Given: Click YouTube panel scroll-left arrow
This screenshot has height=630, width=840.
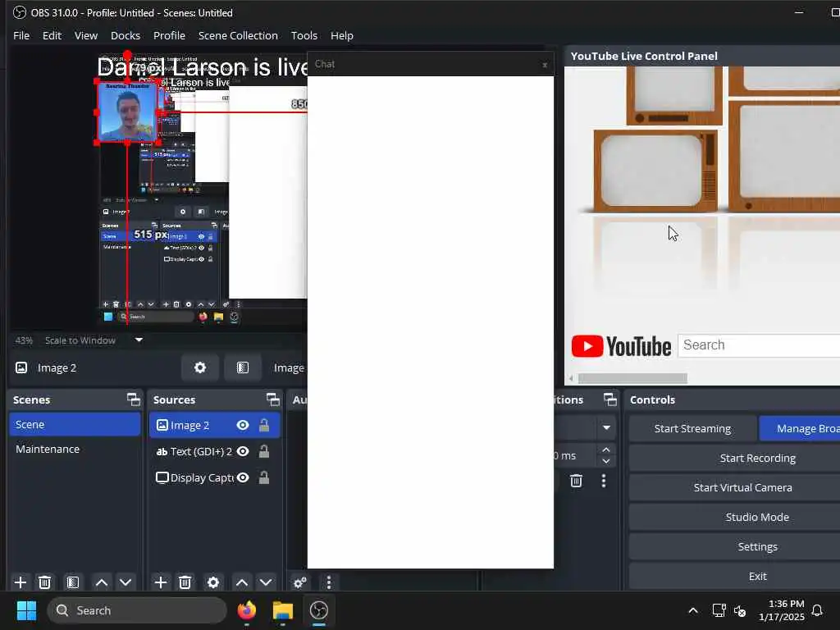Looking at the screenshot, I should click(x=571, y=378).
